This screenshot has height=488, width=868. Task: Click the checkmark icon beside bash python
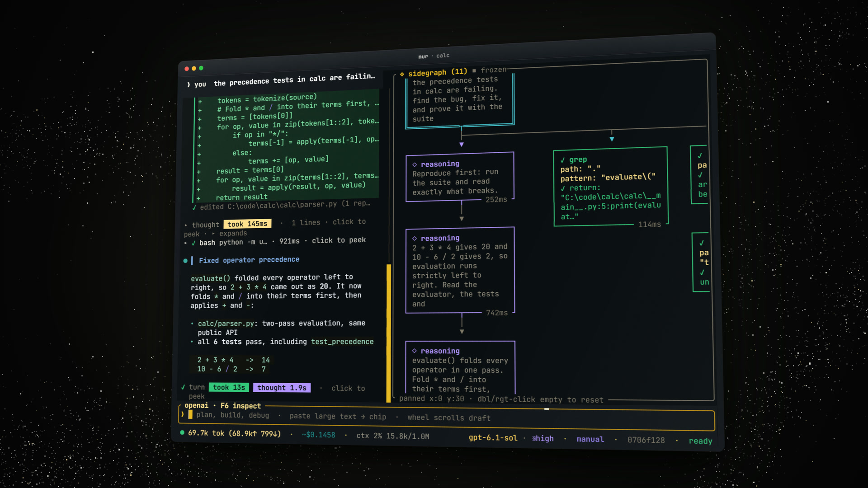tap(193, 243)
